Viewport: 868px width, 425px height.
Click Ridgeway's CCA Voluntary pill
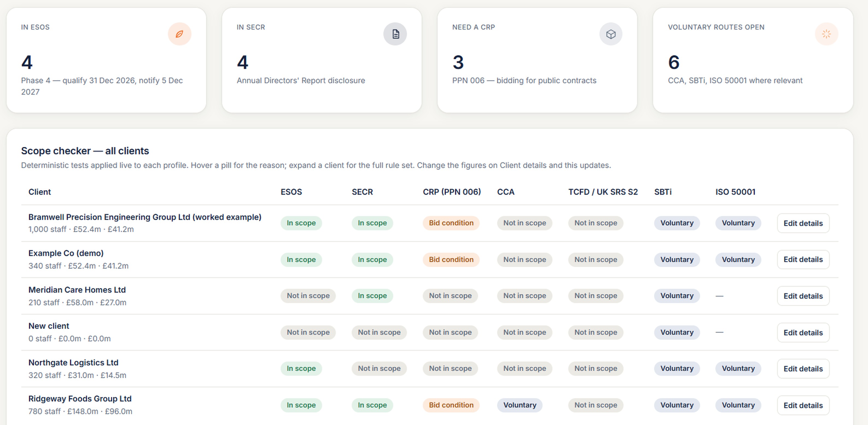520,405
